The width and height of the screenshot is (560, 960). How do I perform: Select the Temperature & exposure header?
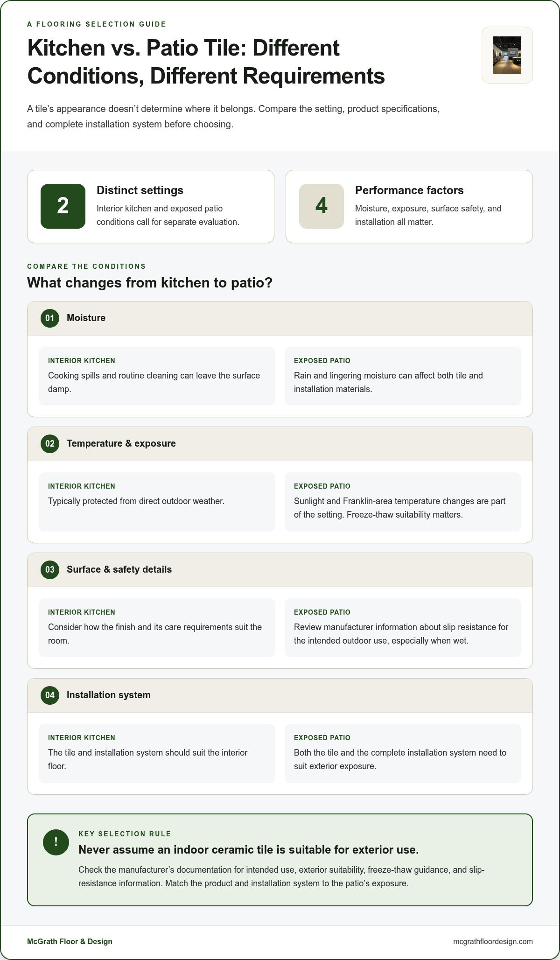pos(280,444)
